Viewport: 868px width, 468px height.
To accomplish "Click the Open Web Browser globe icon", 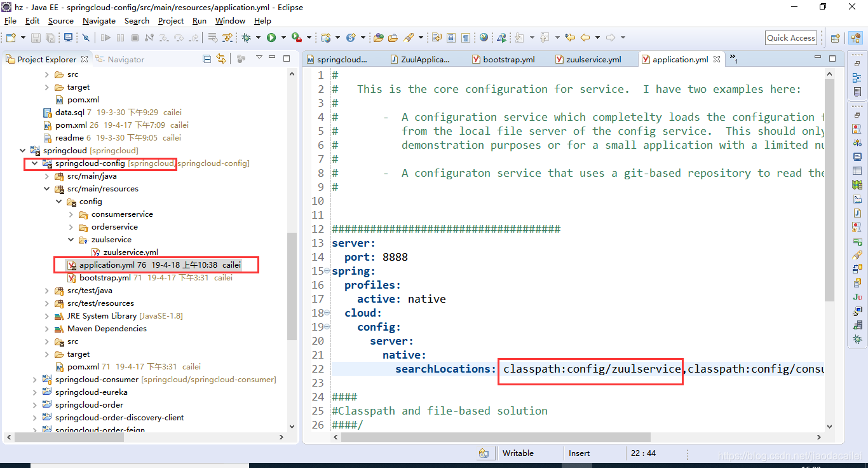I will coord(484,38).
